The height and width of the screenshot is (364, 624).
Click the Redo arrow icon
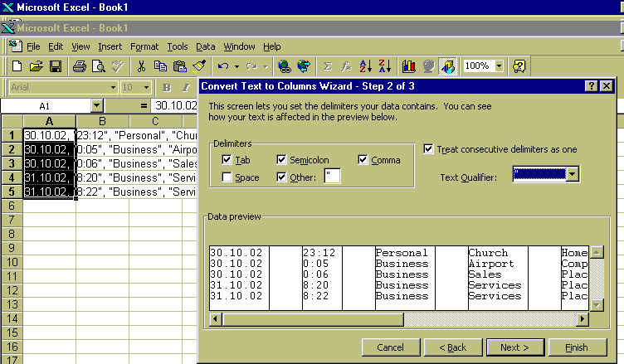click(251, 66)
